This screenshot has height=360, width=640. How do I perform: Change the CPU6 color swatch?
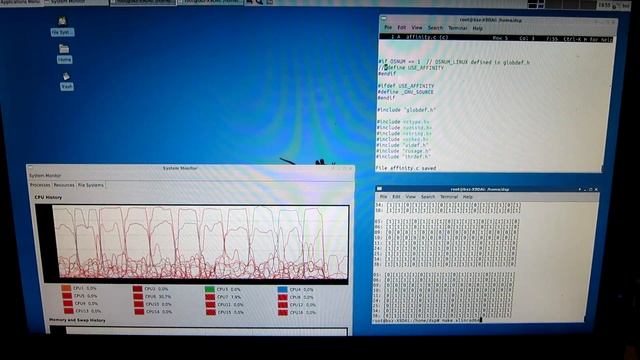pos(138,296)
